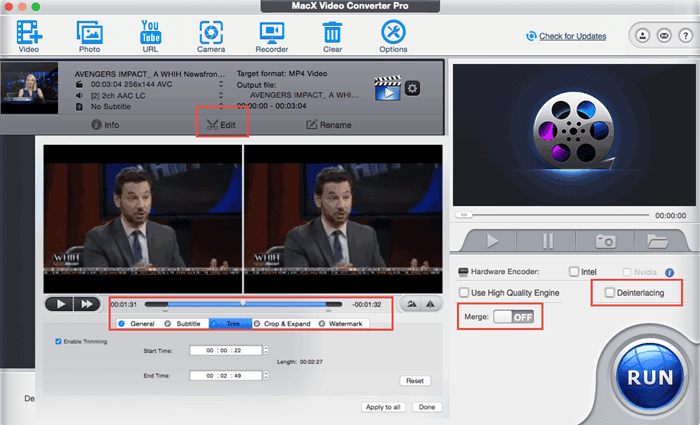700x425 pixels.
Task: Play in the right preview panel
Action: coord(492,241)
